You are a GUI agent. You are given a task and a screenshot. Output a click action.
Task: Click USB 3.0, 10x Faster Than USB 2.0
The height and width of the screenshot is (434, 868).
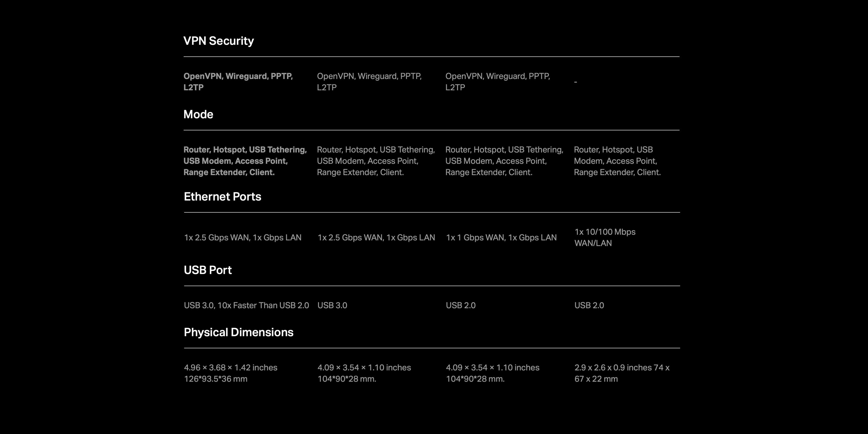[x=246, y=305]
